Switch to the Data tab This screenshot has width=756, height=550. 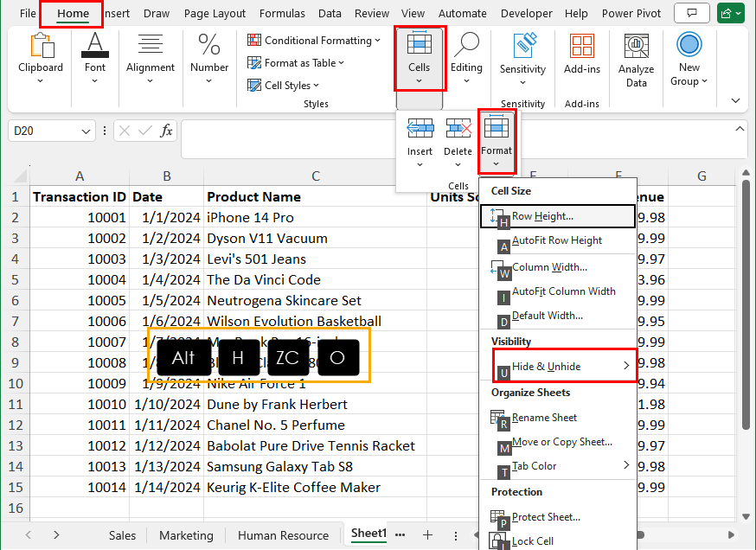330,14
